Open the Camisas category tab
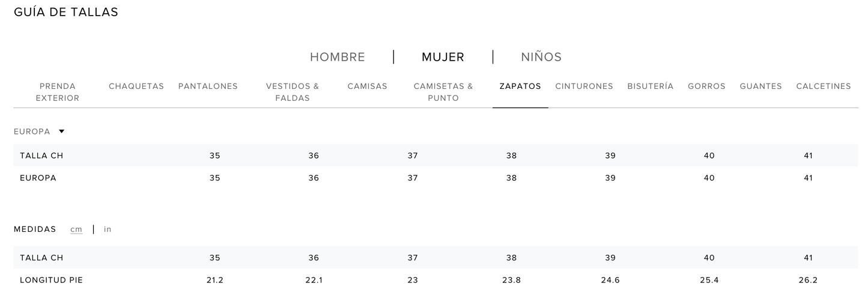 point(368,86)
